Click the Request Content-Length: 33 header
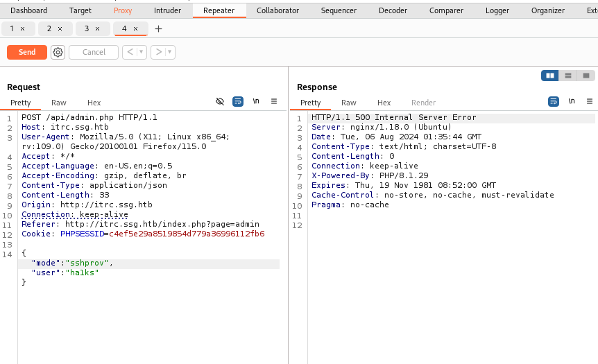 65,195
